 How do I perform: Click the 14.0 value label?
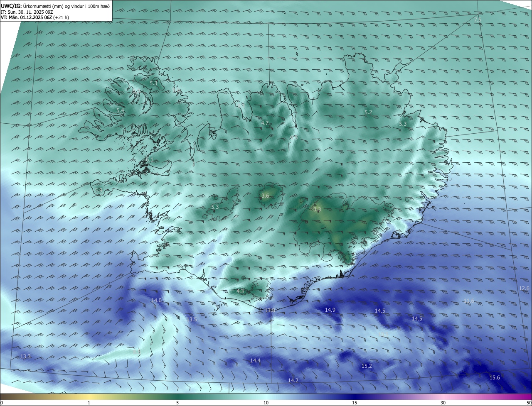[x=156, y=300]
